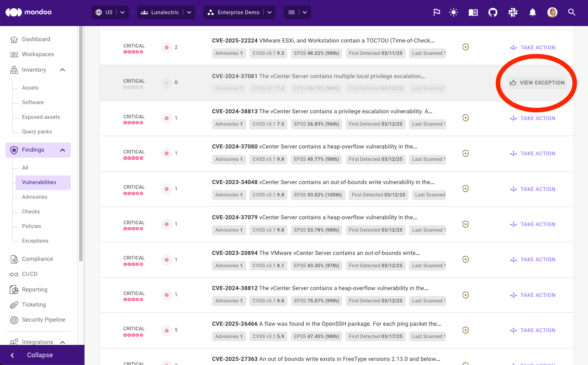This screenshot has height=365, width=588.
Task: Collapse the Integrations section
Action: point(63,342)
